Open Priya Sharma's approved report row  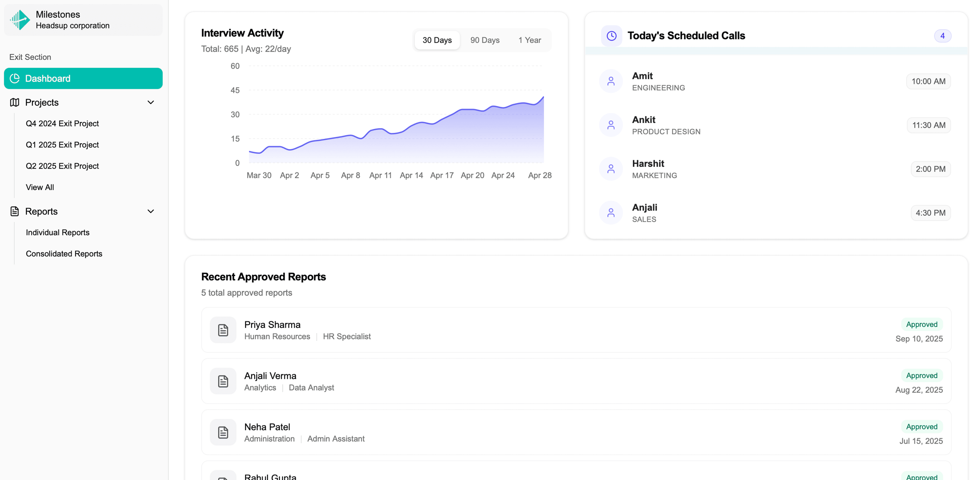[576, 330]
